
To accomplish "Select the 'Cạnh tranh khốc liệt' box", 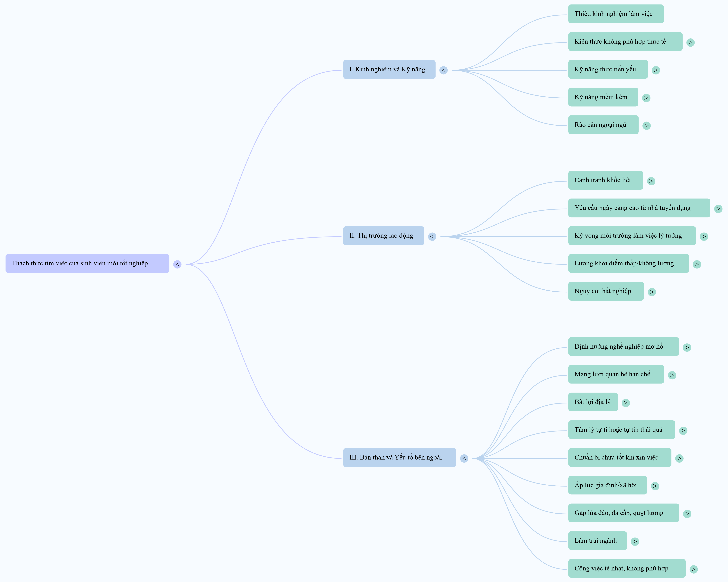I will (x=606, y=180).
